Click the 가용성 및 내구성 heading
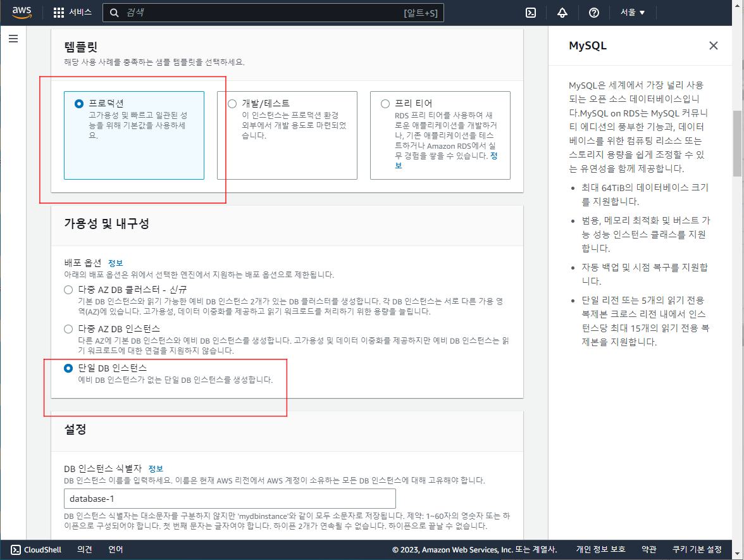The height and width of the screenshot is (560, 744). 107,223
